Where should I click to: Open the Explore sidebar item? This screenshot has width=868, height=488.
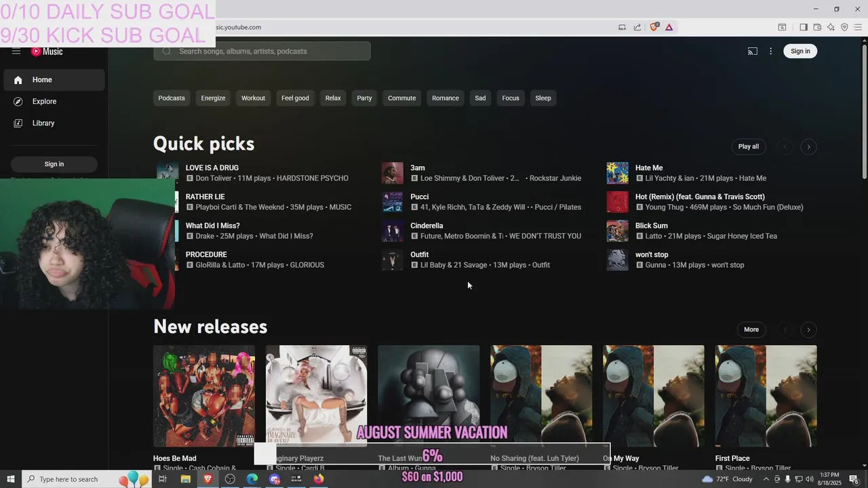pos(54,102)
